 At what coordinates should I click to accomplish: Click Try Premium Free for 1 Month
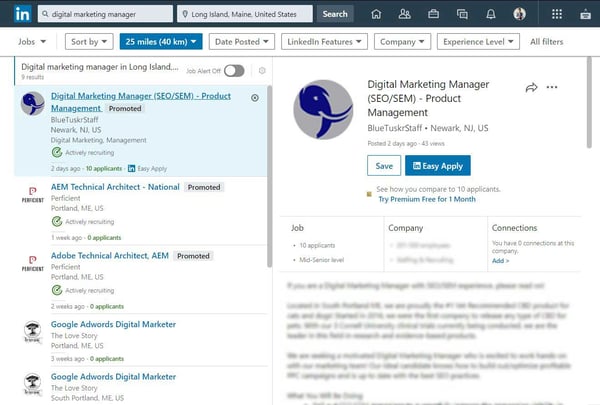[x=427, y=199]
